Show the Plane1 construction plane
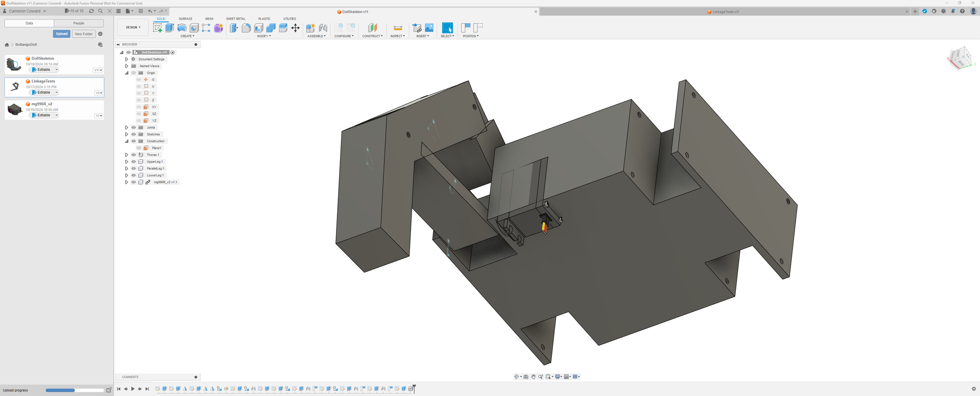This screenshot has width=980, height=396. [x=139, y=148]
